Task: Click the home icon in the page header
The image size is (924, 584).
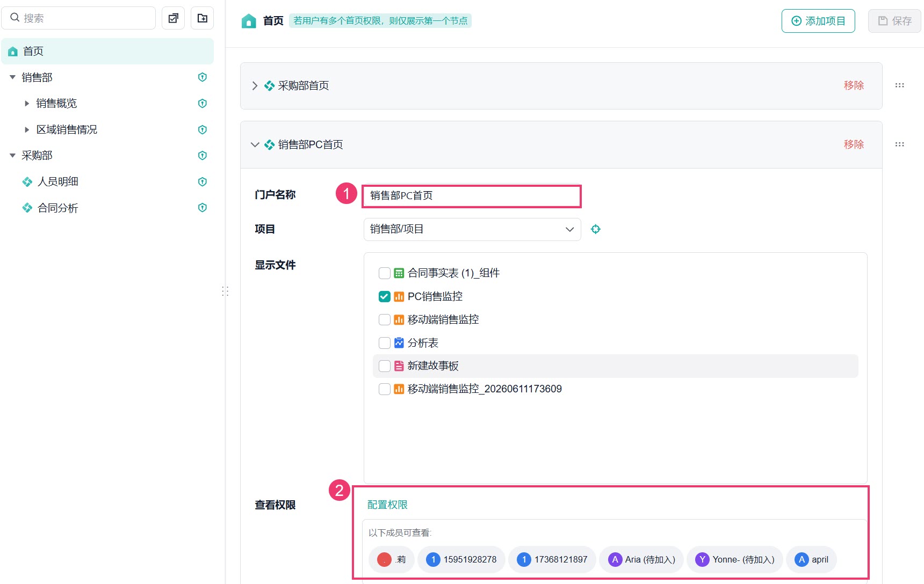Action: (x=249, y=21)
